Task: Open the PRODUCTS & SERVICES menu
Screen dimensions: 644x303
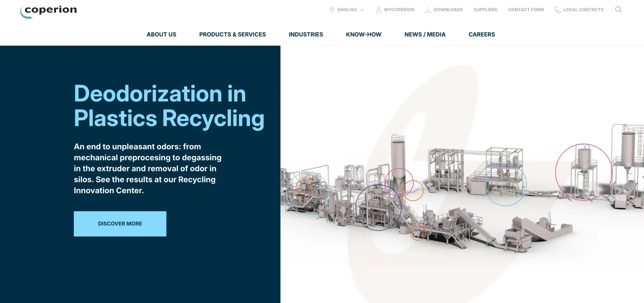Action: click(232, 34)
